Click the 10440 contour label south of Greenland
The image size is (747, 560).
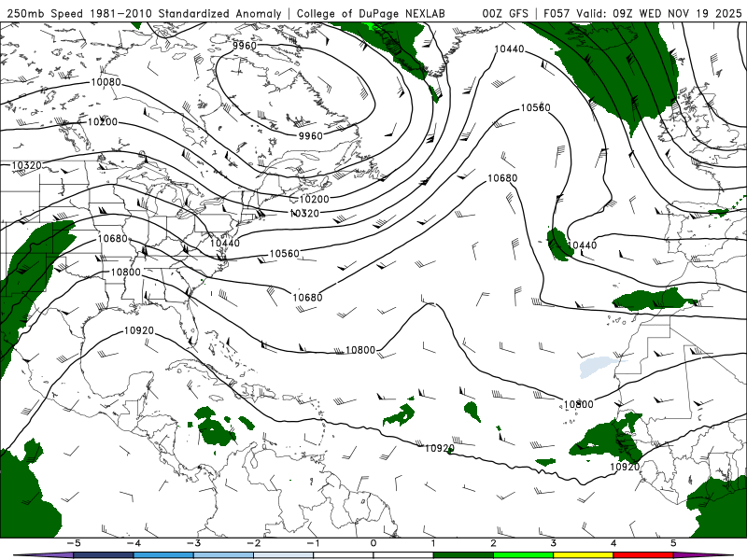(x=509, y=49)
